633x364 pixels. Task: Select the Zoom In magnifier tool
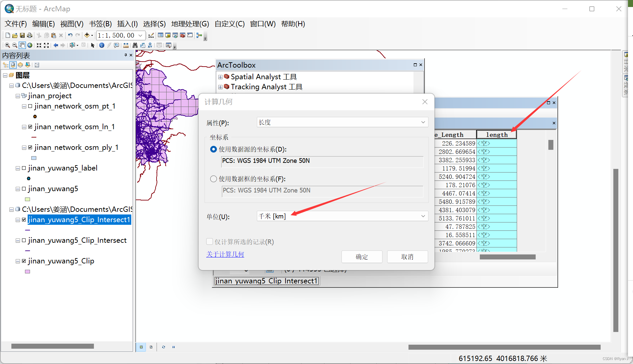tap(7, 45)
